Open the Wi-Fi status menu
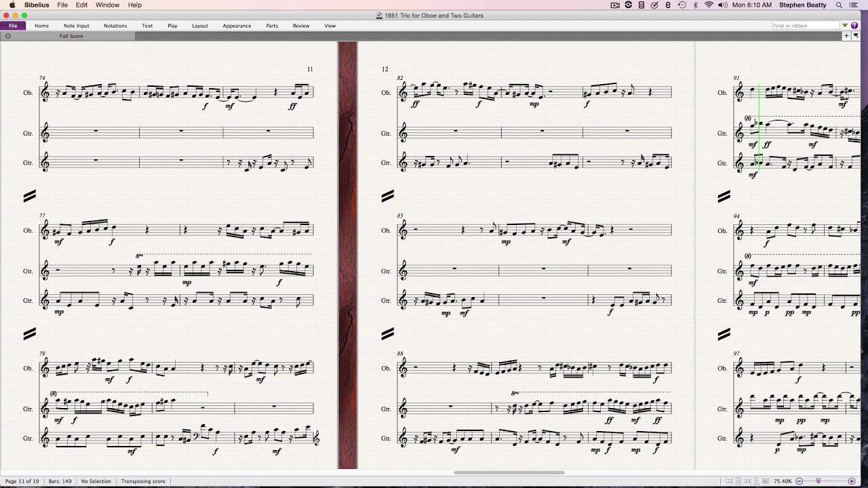The width and height of the screenshot is (868, 488). [709, 5]
